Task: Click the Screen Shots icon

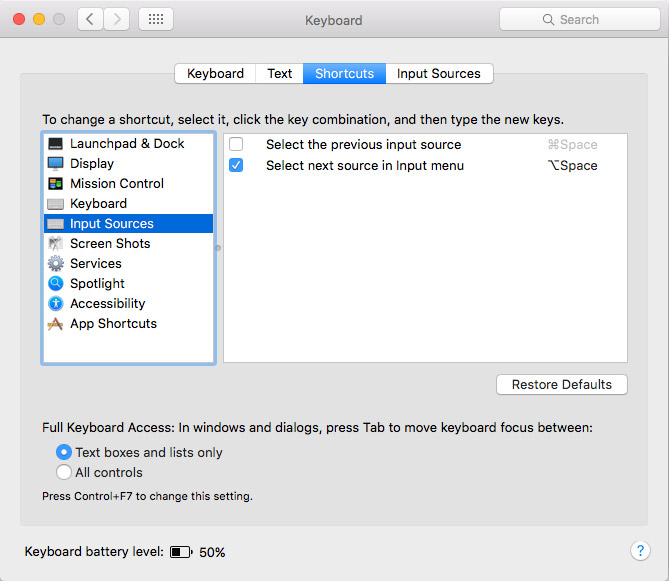Action: coord(55,244)
